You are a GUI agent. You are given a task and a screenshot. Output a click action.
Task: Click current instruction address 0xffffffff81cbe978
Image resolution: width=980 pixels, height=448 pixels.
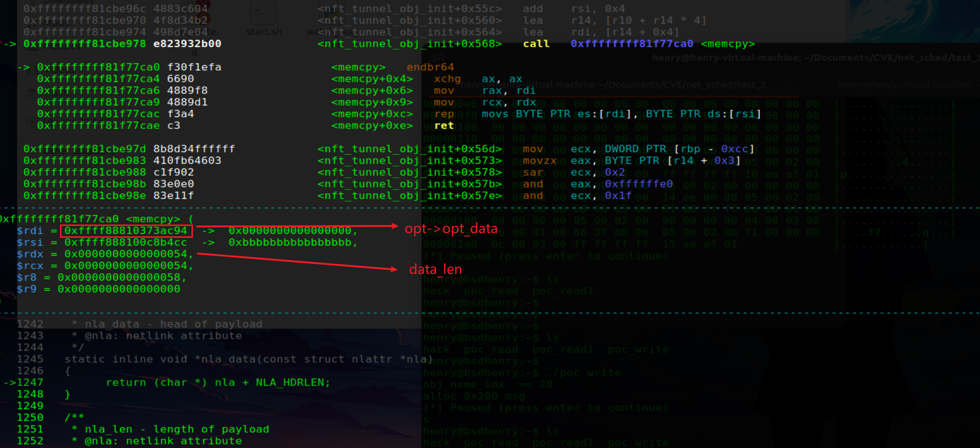point(85,44)
